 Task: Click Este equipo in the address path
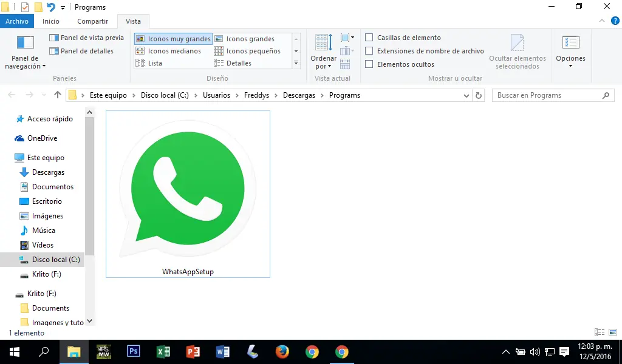(108, 95)
